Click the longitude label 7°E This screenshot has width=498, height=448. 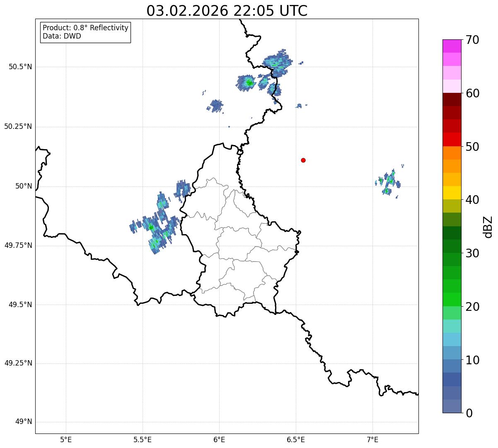(x=372, y=440)
